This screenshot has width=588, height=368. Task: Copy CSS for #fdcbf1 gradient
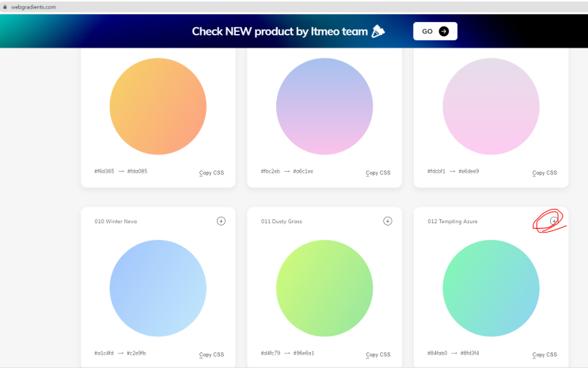click(x=544, y=173)
